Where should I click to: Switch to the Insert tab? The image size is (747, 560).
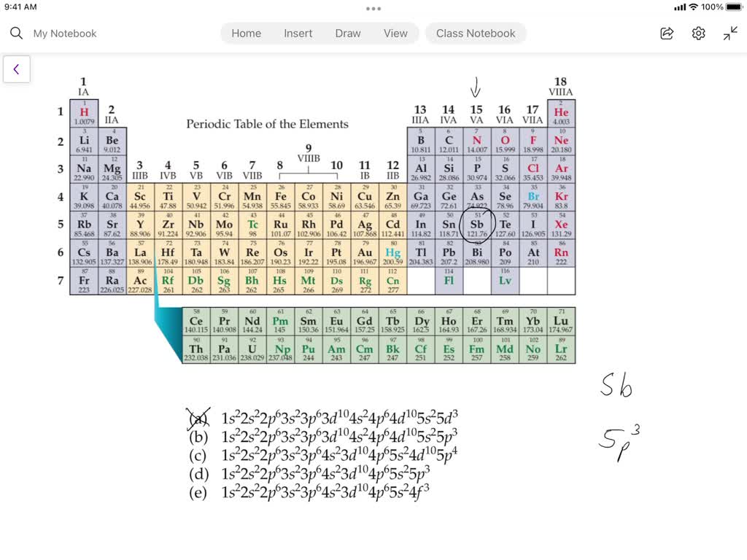[298, 33]
